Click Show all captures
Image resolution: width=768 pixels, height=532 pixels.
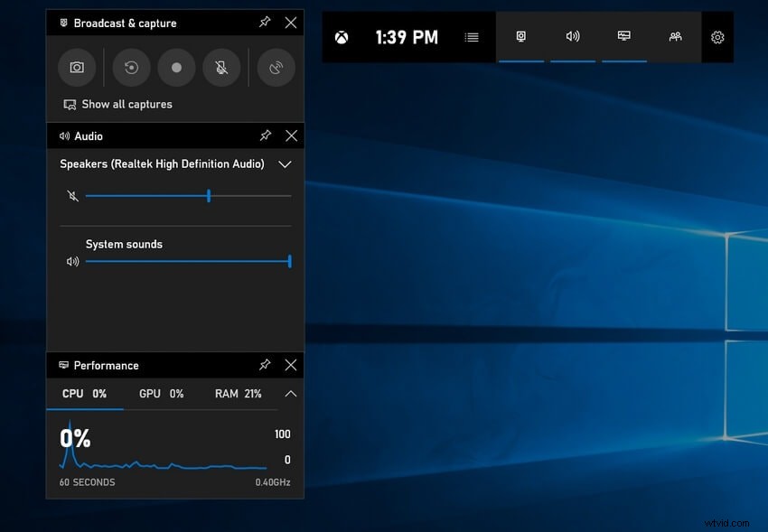pos(117,104)
